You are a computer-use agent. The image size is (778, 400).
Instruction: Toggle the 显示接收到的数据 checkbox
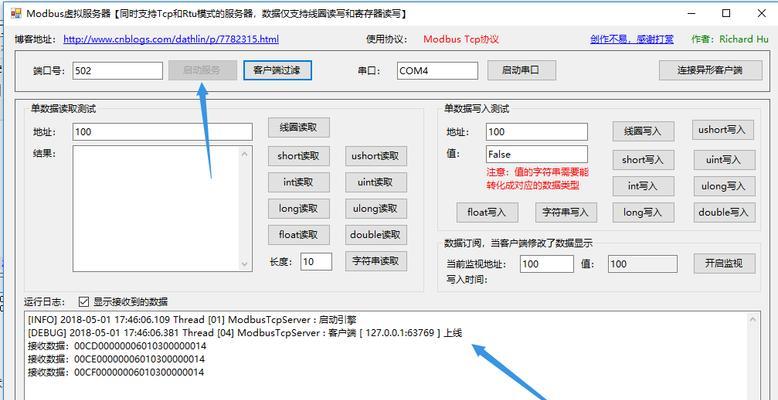pos(84,301)
